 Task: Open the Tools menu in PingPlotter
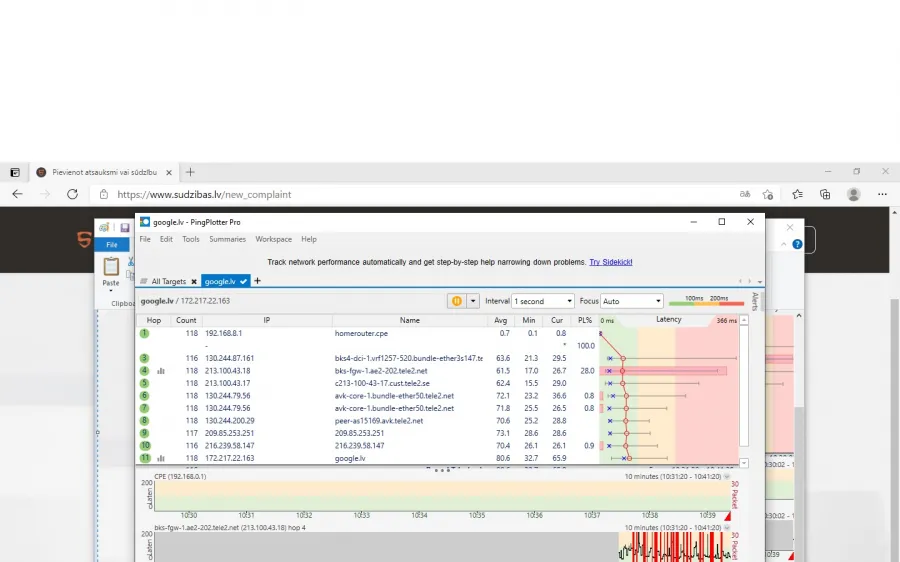coord(191,239)
